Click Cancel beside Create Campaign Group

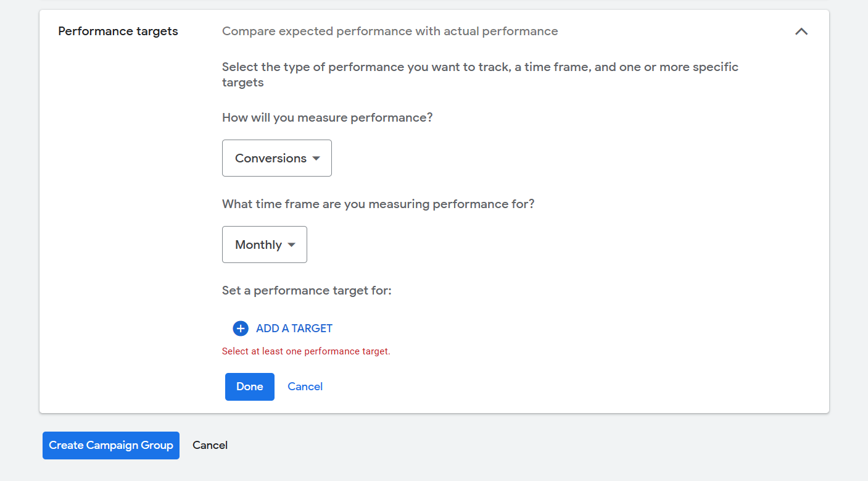(x=210, y=445)
